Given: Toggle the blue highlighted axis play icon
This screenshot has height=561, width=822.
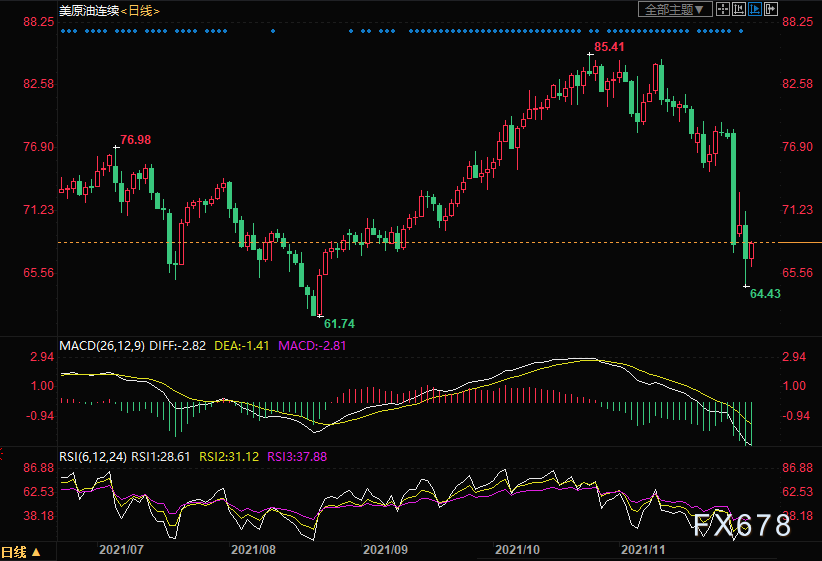Looking at the screenshot, I should [755, 9].
